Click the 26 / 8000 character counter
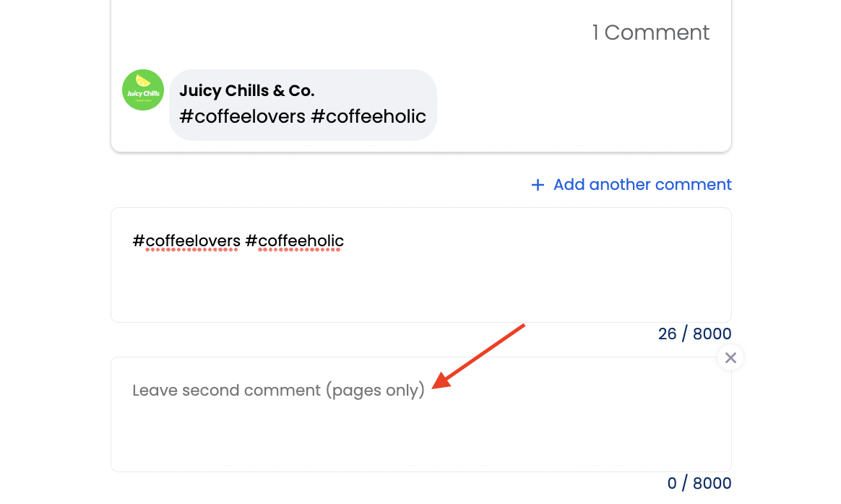The width and height of the screenshot is (841, 504). click(x=694, y=334)
